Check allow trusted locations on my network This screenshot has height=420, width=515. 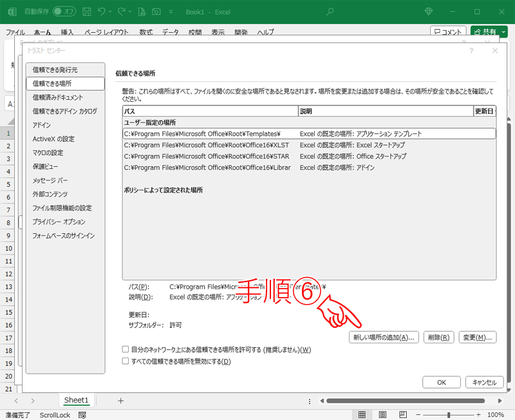point(125,349)
